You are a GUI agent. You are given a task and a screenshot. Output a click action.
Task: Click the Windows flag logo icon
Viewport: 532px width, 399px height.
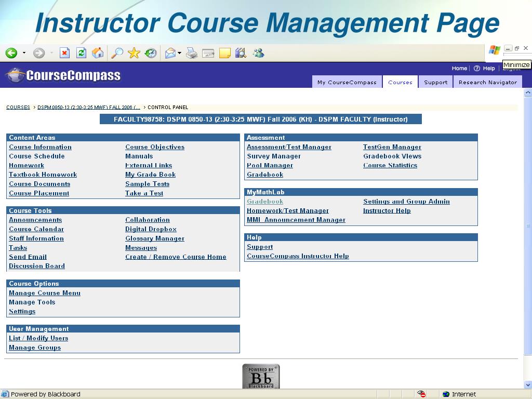[x=495, y=50]
